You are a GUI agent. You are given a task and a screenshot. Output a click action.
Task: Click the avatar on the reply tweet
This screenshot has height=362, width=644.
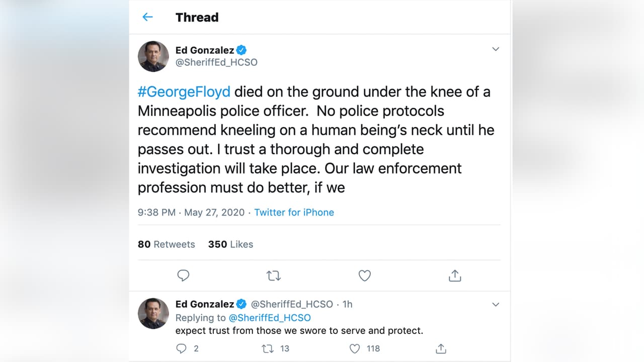(x=153, y=313)
